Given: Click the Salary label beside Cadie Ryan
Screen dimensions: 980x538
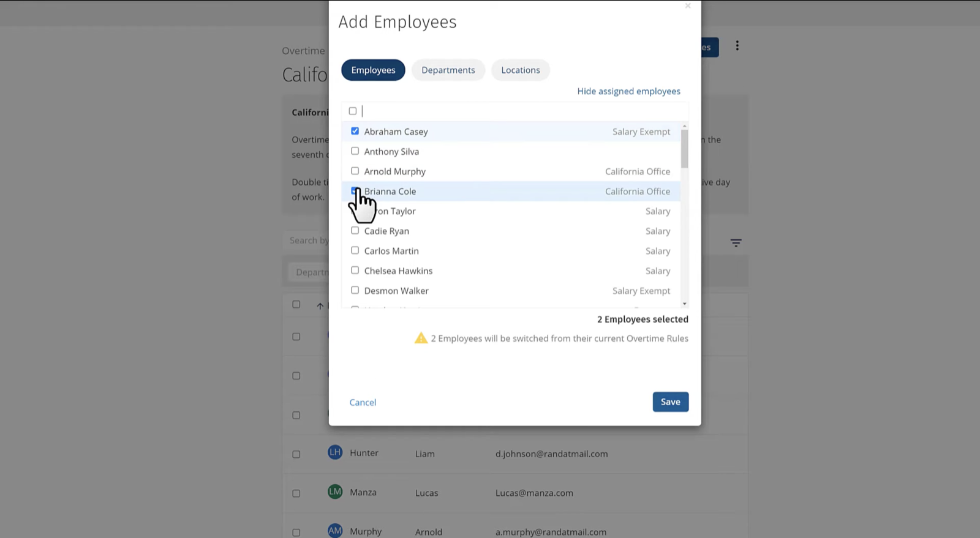Looking at the screenshot, I should (658, 231).
